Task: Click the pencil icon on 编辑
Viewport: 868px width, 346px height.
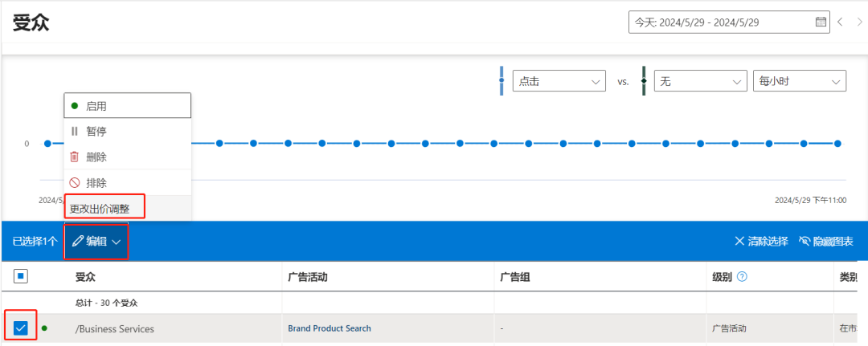Action: click(78, 241)
